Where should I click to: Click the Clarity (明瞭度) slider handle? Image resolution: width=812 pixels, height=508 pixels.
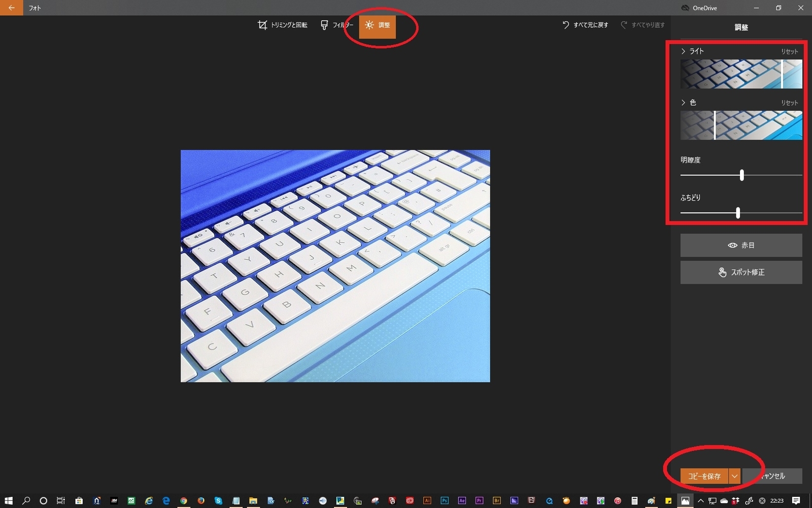[x=742, y=175]
